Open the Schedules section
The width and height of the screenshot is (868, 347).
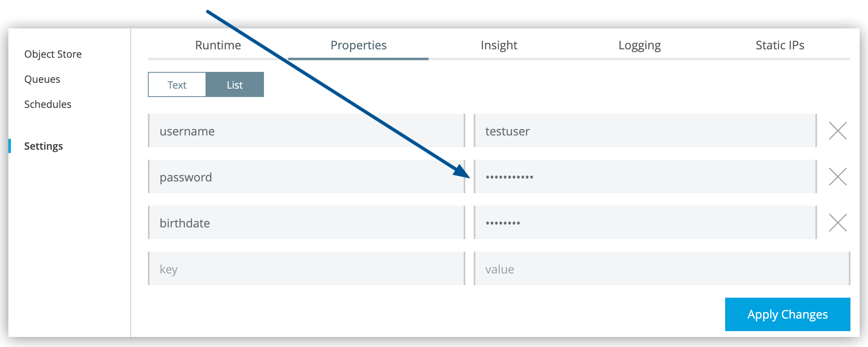(47, 104)
